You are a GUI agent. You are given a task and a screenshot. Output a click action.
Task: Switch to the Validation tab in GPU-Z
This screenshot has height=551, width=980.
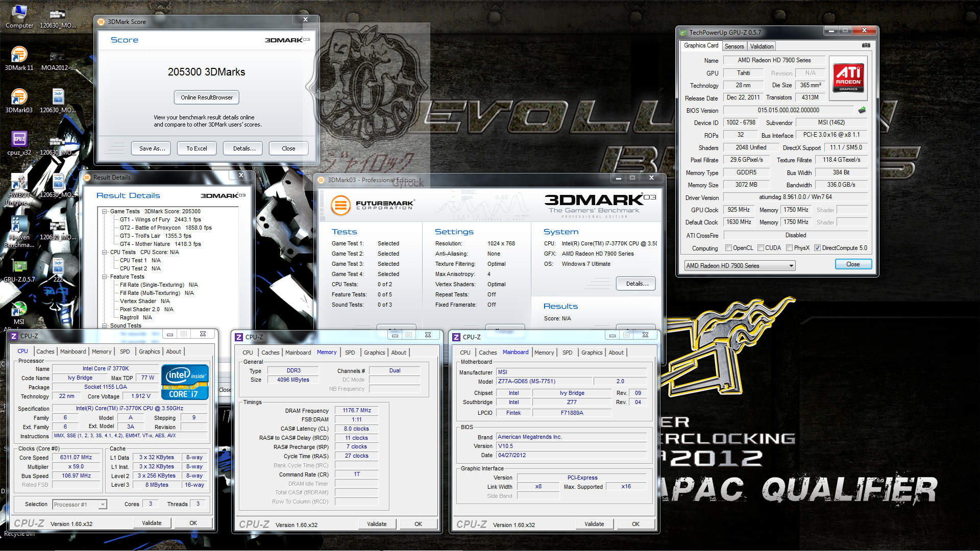[762, 46]
